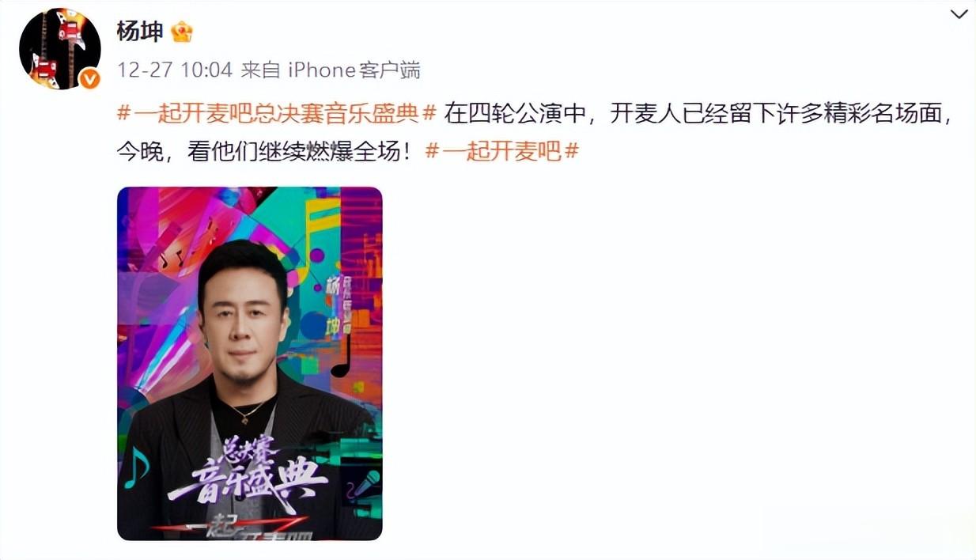Click the microphone icon on poster
976x560 pixels.
[x=365, y=483]
